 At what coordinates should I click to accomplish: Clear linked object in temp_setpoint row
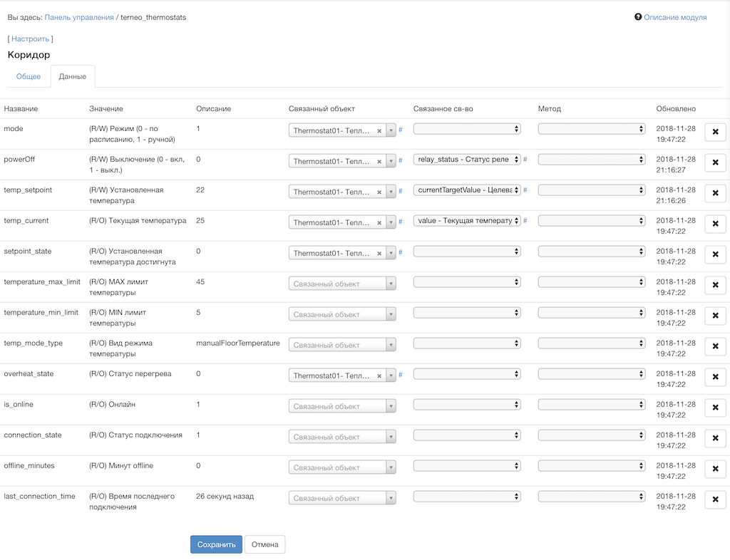point(379,192)
